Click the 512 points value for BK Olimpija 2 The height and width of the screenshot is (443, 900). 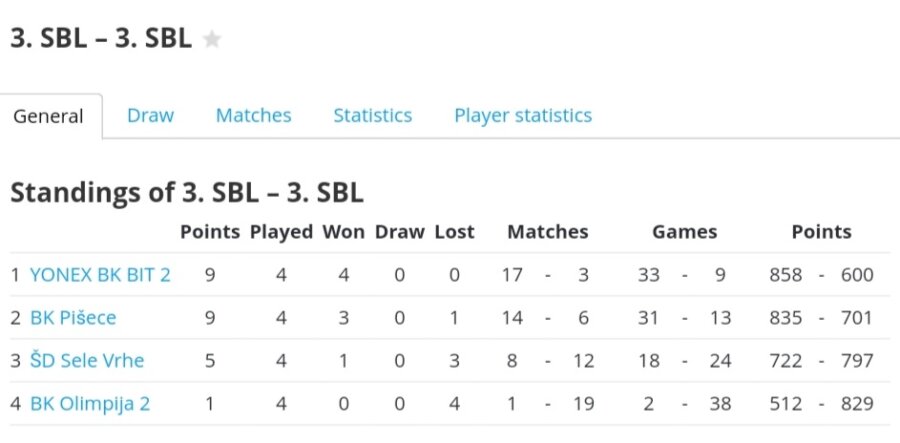(786, 404)
